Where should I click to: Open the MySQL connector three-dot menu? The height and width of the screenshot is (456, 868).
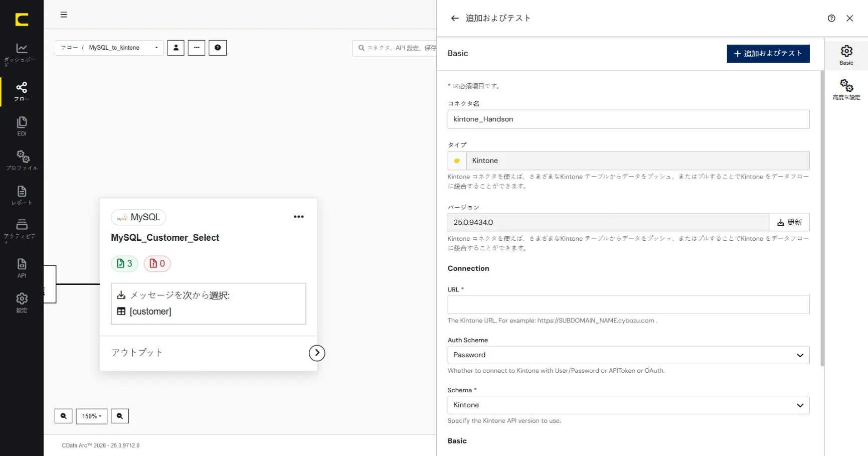[x=299, y=217]
